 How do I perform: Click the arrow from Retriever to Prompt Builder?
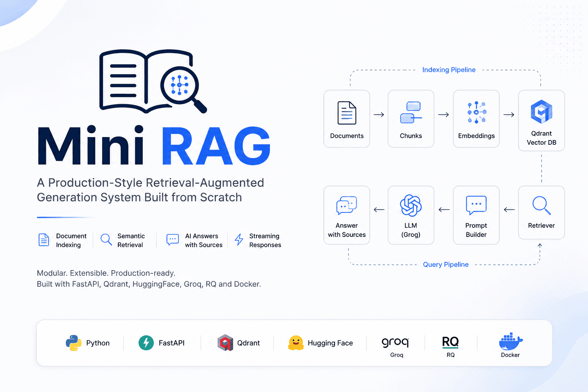coord(509,209)
